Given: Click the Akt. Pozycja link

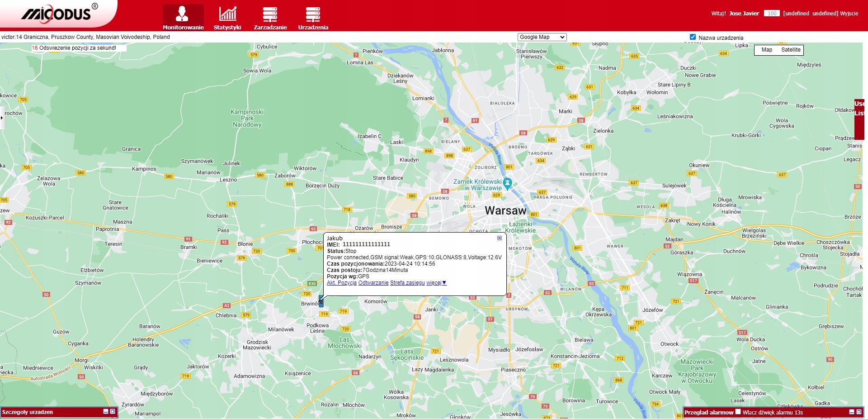Looking at the screenshot, I should [x=341, y=283].
